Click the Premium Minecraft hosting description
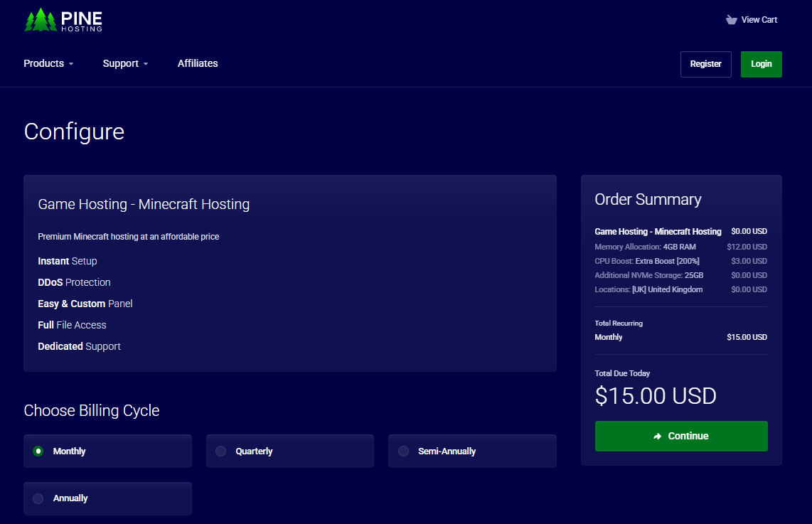 (x=129, y=237)
